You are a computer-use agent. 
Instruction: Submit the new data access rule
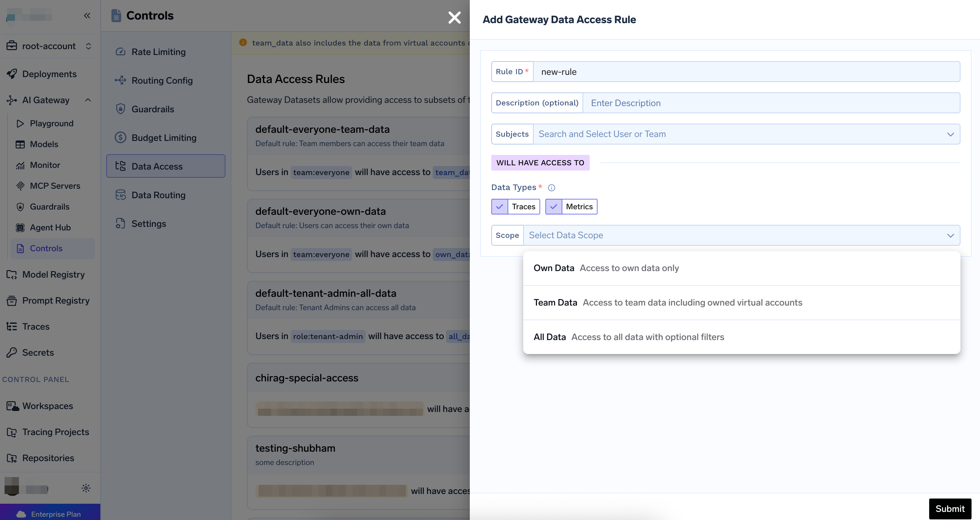[950, 509]
